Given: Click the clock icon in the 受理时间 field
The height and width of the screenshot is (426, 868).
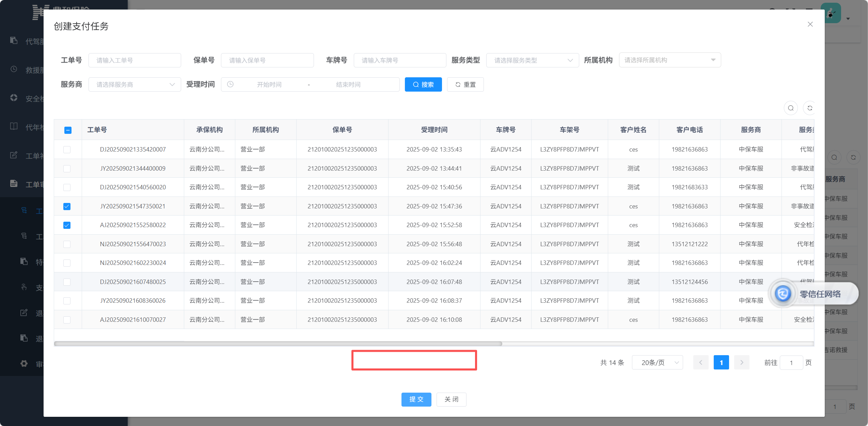Looking at the screenshot, I should point(230,84).
